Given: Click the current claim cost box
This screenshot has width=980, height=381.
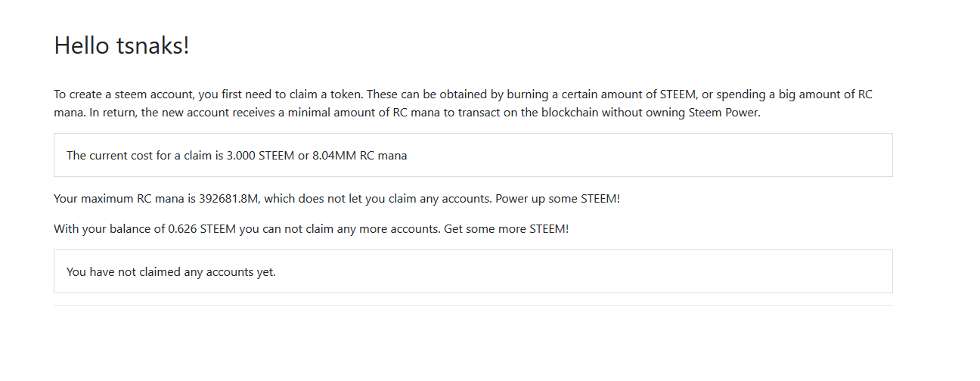Looking at the screenshot, I should (x=473, y=155).
